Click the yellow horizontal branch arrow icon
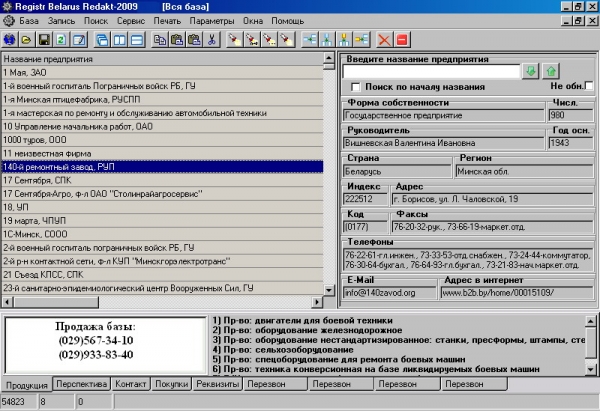 click(362, 40)
